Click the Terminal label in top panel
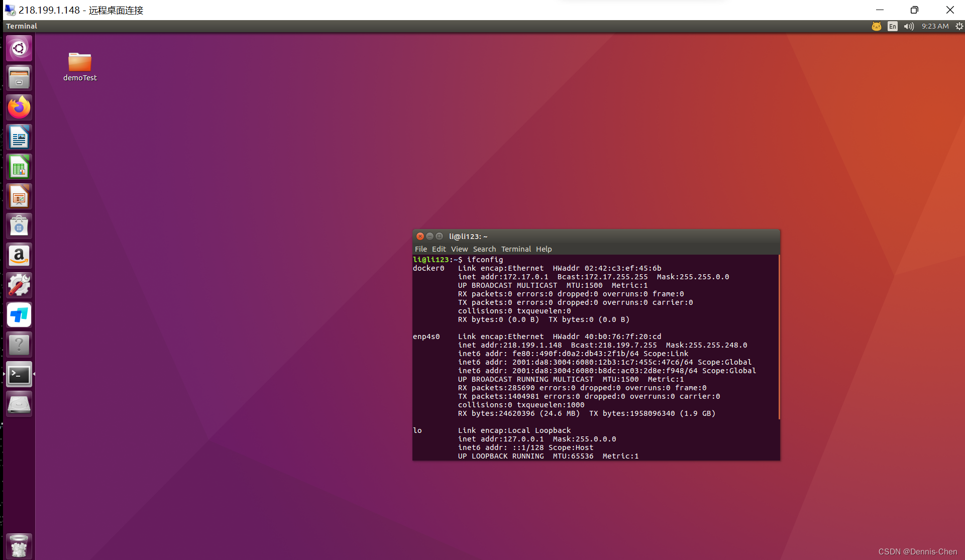This screenshot has width=965, height=560. 22,26
